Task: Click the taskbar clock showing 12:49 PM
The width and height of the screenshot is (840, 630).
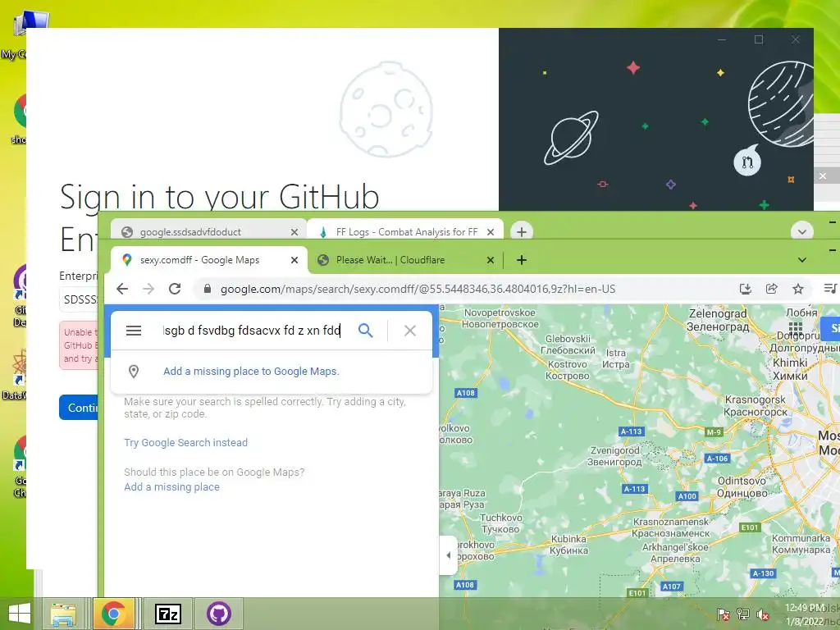Action: click(x=805, y=614)
